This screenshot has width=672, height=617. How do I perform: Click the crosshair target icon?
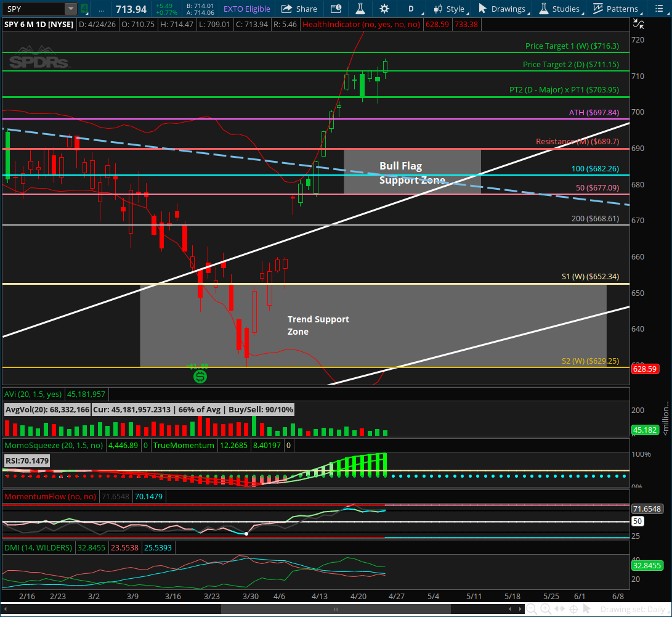coord(573,609)
